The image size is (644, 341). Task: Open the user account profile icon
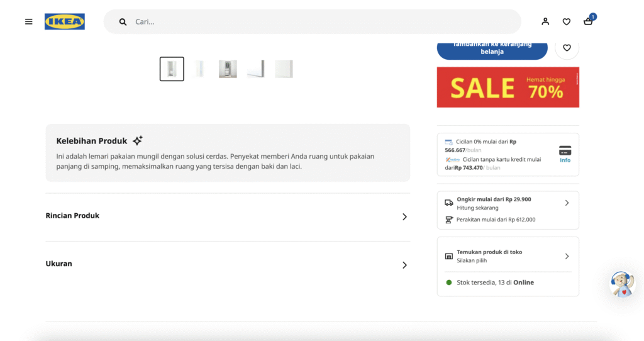pos(545,21)
